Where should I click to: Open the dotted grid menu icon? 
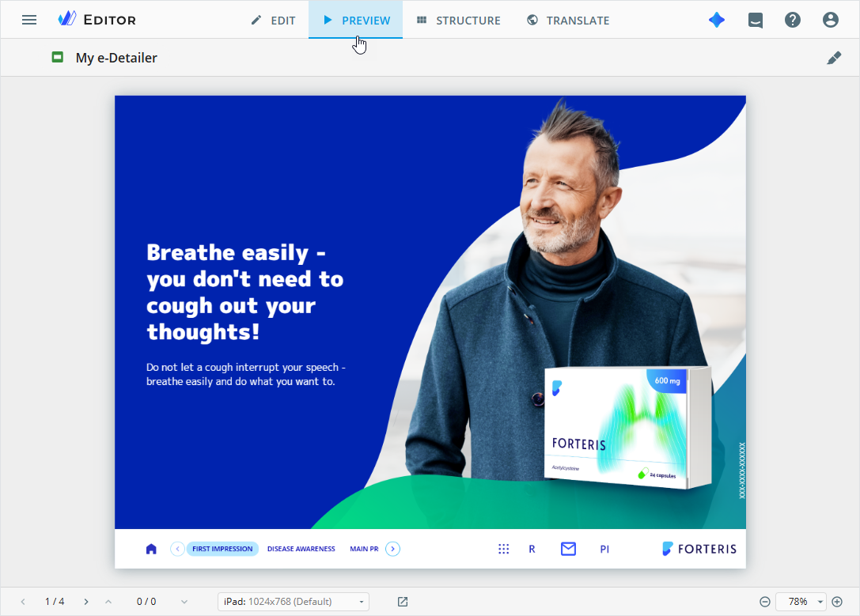(x=503, y=549)
